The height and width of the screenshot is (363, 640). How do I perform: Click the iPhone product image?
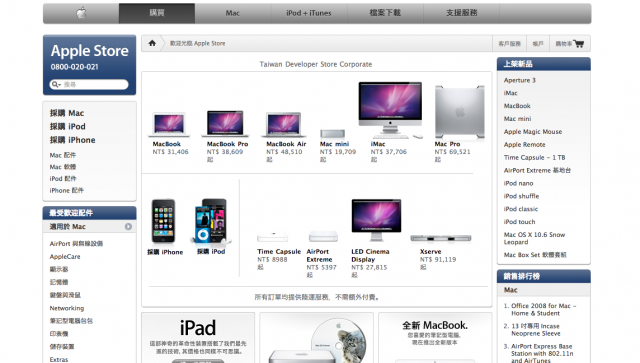(x=163, y=222)
